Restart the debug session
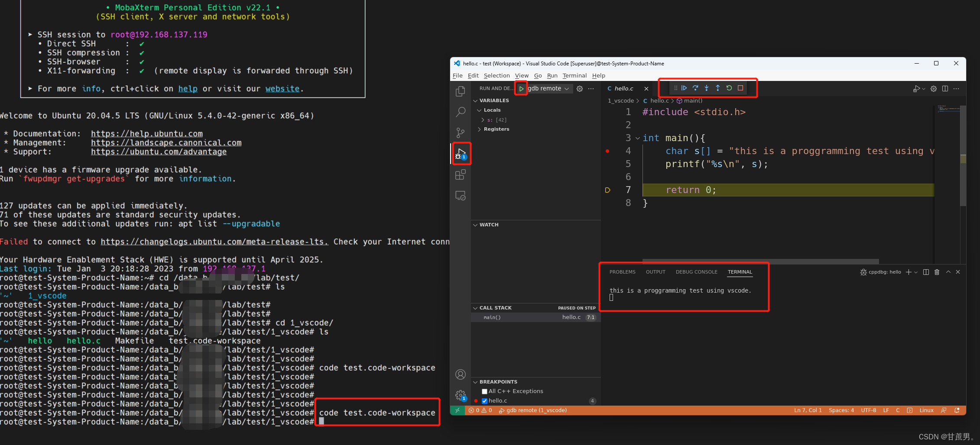 [x=729, y=88]
